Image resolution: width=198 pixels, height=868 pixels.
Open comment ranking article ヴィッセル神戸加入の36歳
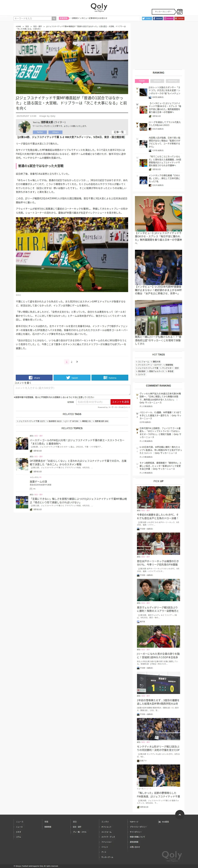(x=161, y=398)
